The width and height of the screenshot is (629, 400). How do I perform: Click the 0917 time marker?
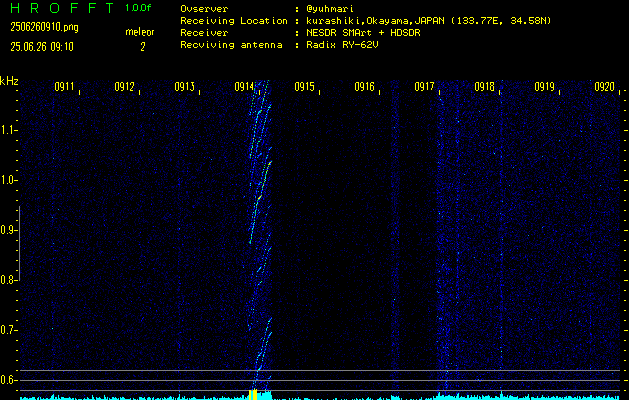424,87
